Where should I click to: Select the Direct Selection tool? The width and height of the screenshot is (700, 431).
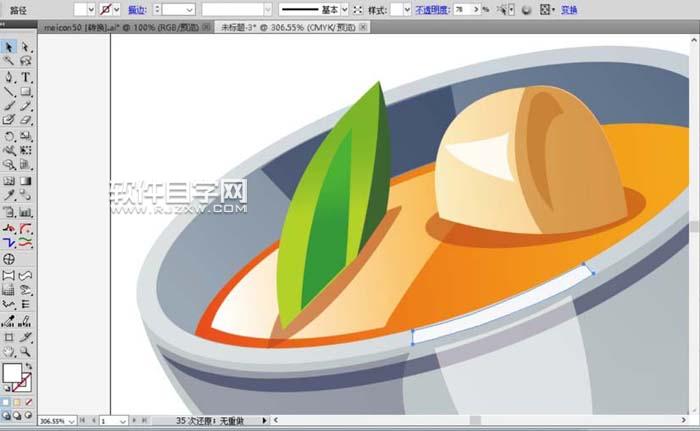[x=26, y=47]
